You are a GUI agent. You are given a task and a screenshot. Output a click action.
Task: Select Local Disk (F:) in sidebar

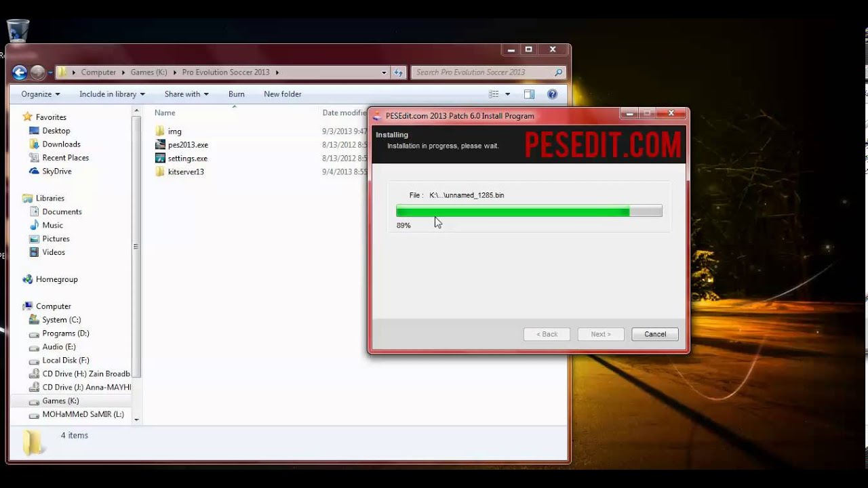[x=66, y=361]
